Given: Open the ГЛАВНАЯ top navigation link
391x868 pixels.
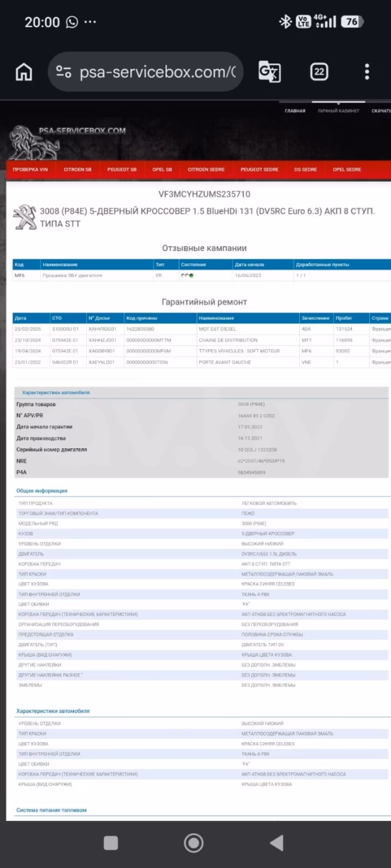Looking at the screenshot, I should [295, 111].
